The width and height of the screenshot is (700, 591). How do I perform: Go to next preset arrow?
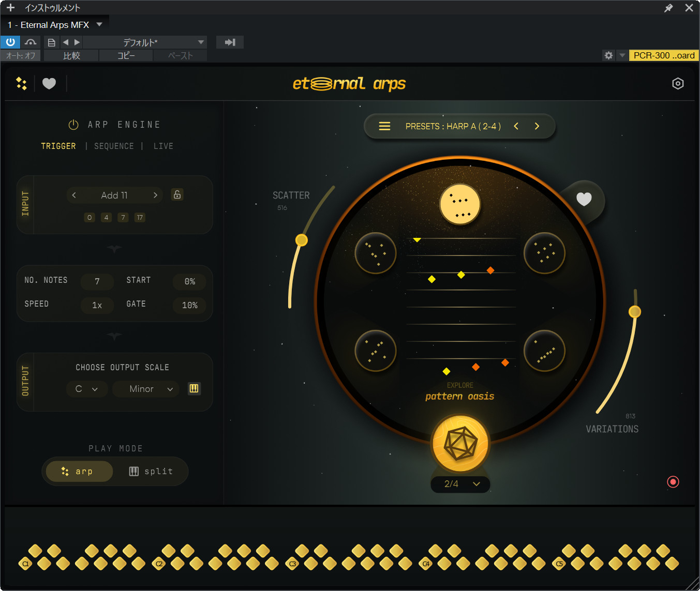tap(537, 126)
